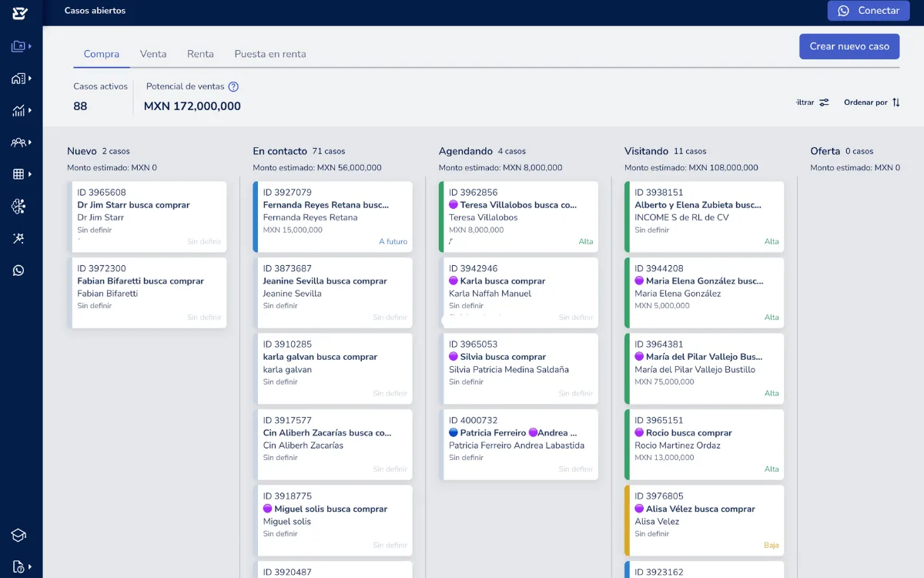This screenshot has width=924, height=578.
Task: Open case ID 3962856 Teresa Villalobos
Action: [519, 217]
